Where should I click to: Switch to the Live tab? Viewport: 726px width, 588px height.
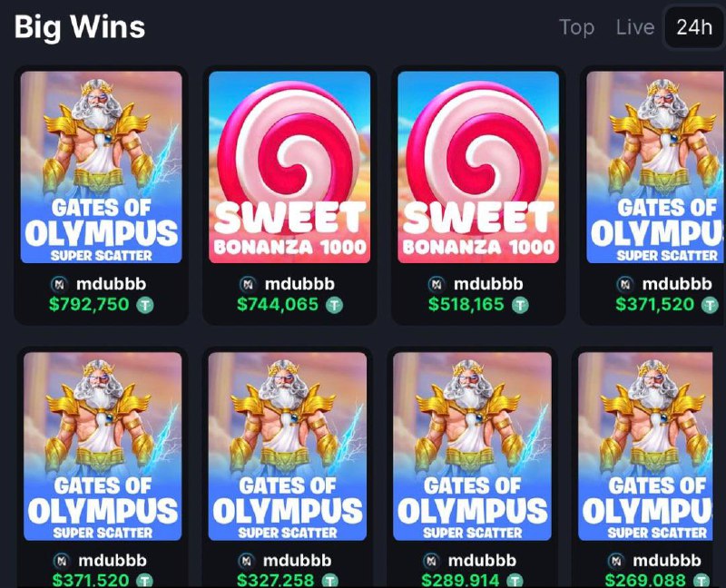coord(634,27)
